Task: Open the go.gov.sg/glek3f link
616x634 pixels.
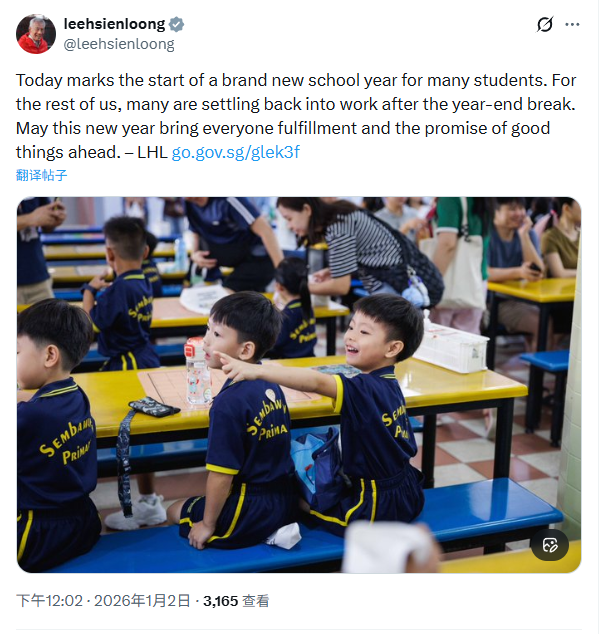Action: (x=235, y=152)
